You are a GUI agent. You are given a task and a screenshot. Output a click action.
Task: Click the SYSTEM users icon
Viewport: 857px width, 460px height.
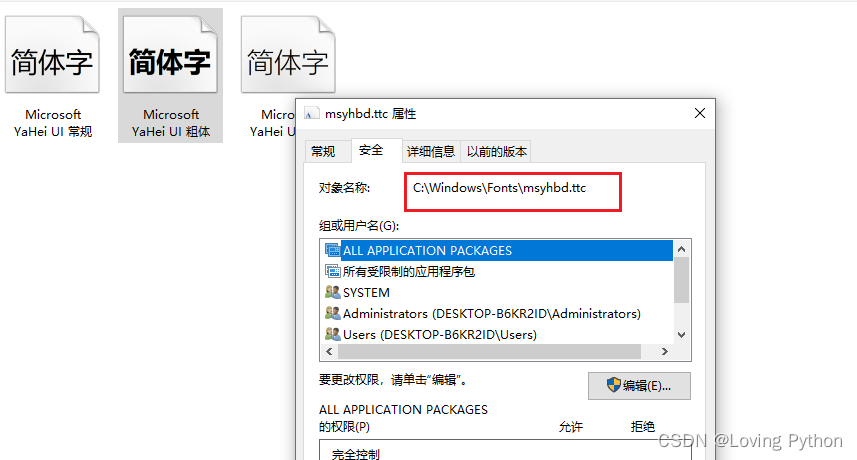click(332, 292)
